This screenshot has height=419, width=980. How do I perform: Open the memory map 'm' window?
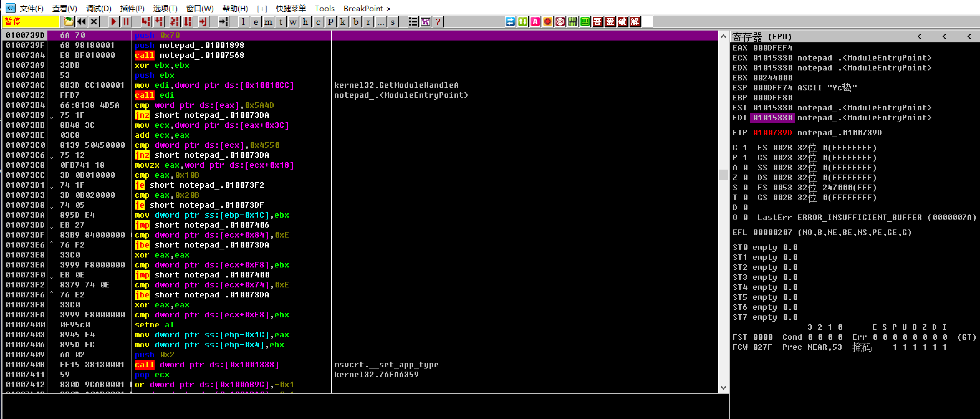[x=268, y=22]
